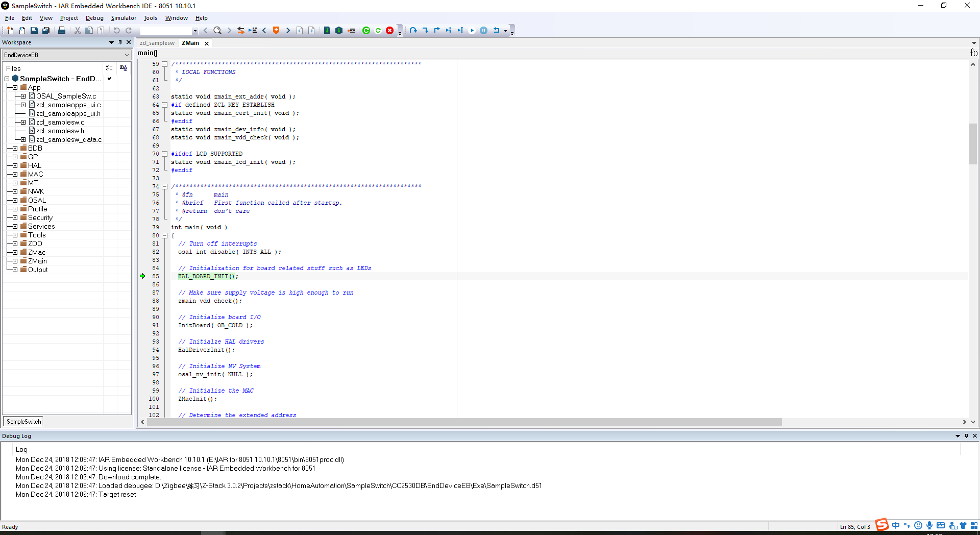Select the SampleSwitch workspace tab

tap(24, 422)
